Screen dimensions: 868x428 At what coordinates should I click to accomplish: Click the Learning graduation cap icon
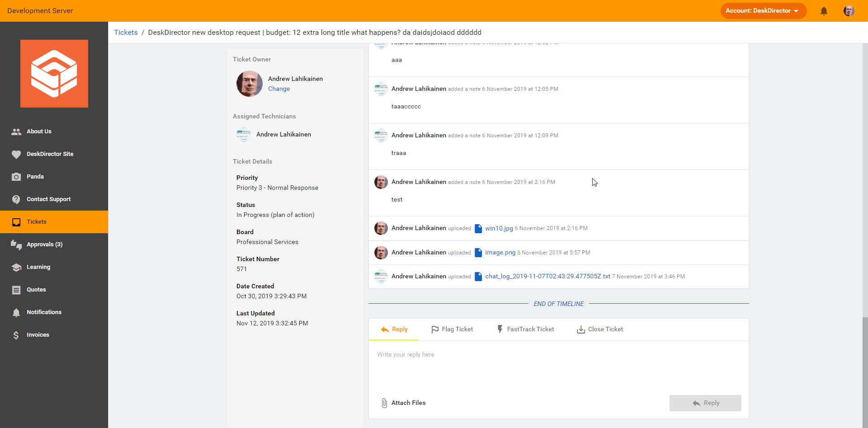16,267
